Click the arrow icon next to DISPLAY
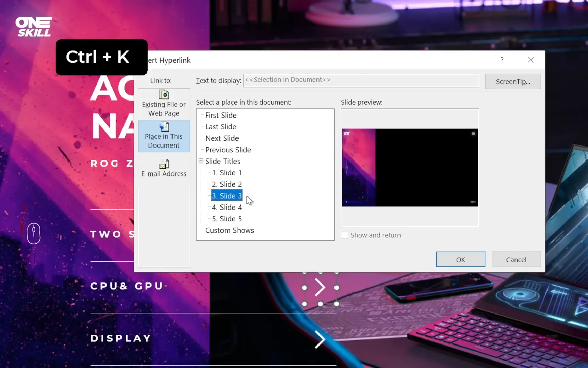 click(x=320, y=339)
